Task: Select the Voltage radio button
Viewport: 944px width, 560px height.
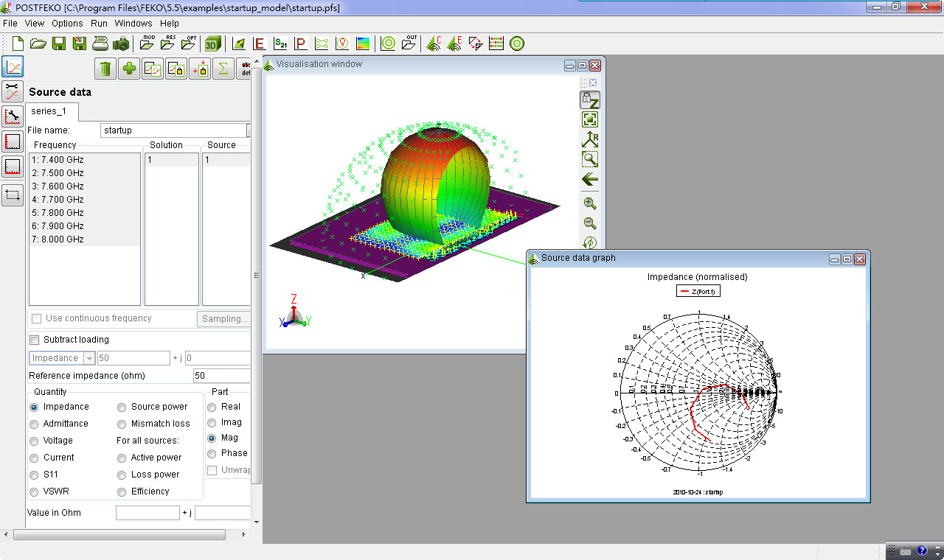Action: point(34,441)
